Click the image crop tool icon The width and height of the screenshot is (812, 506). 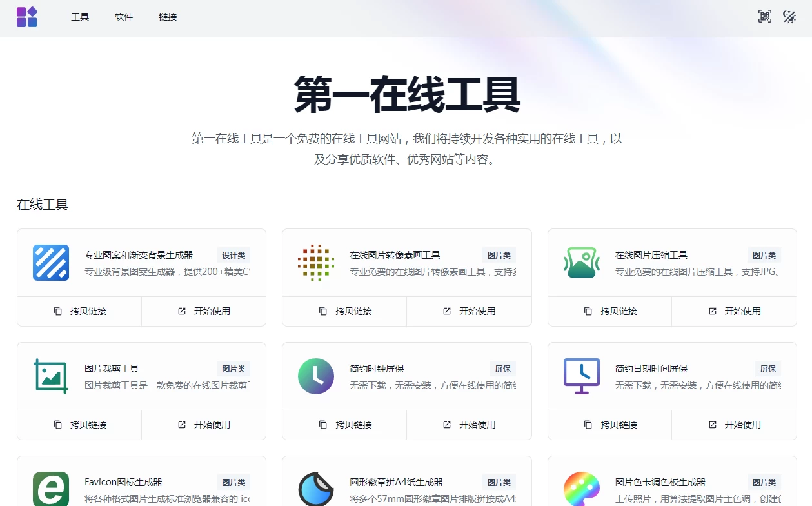51,376
